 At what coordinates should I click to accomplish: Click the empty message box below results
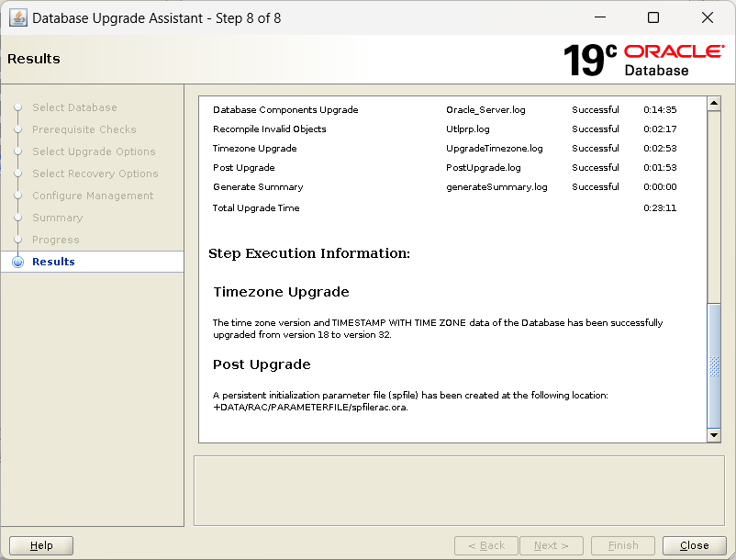[459, 490]
